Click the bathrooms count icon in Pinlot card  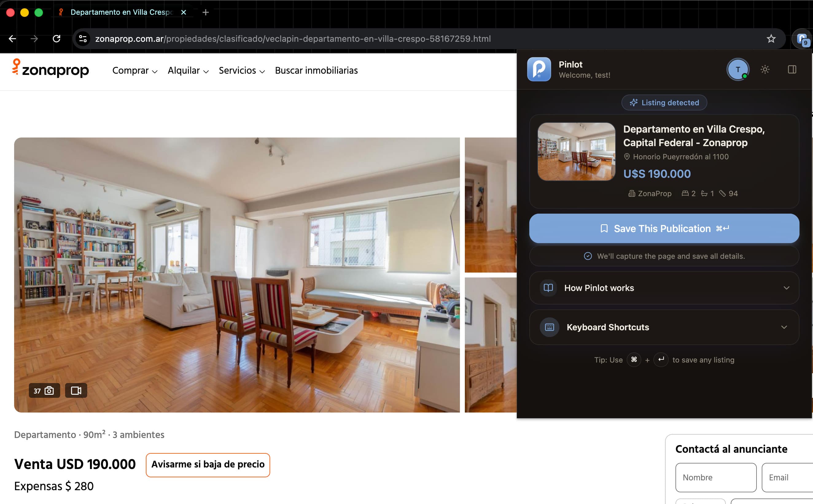pos(704,193)
